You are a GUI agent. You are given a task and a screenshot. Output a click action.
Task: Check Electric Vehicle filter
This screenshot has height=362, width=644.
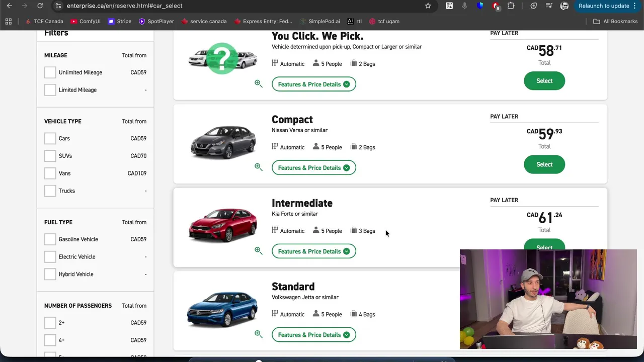50,257
